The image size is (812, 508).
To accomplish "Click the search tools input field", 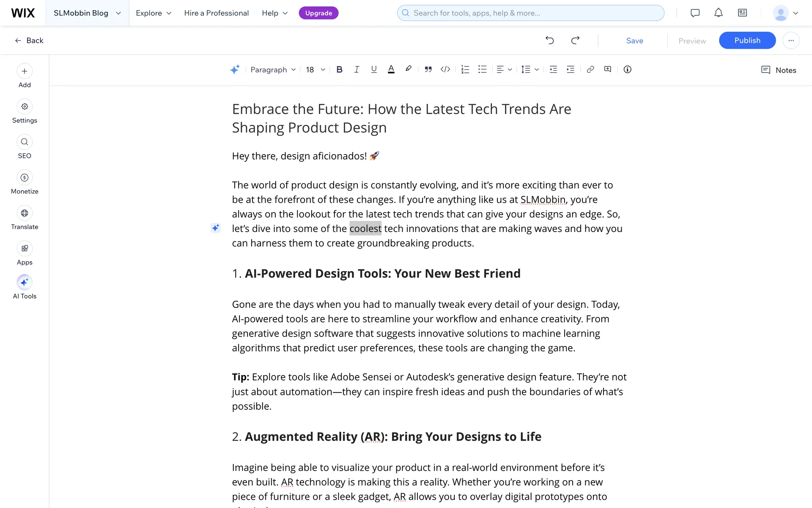I will click(530, 13).
